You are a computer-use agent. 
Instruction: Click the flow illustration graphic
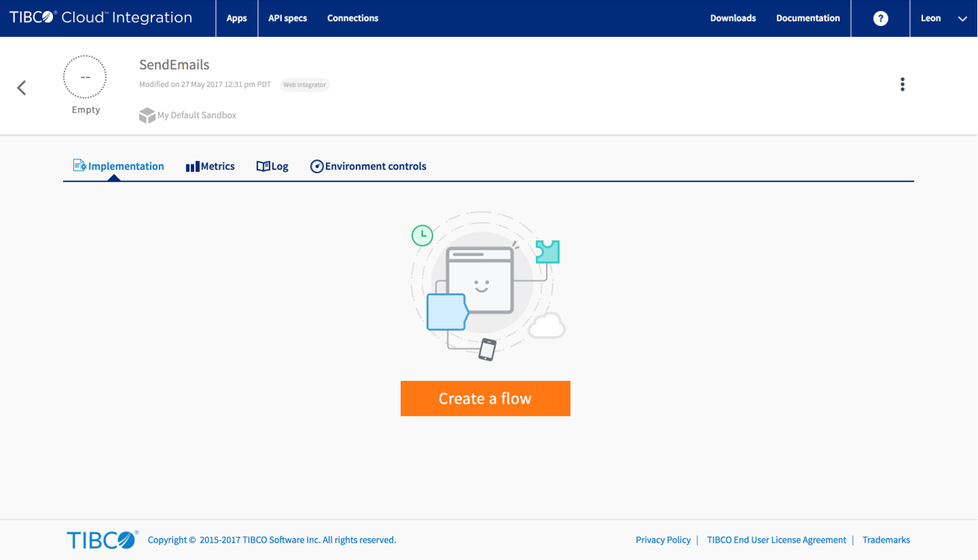point(485,286)
